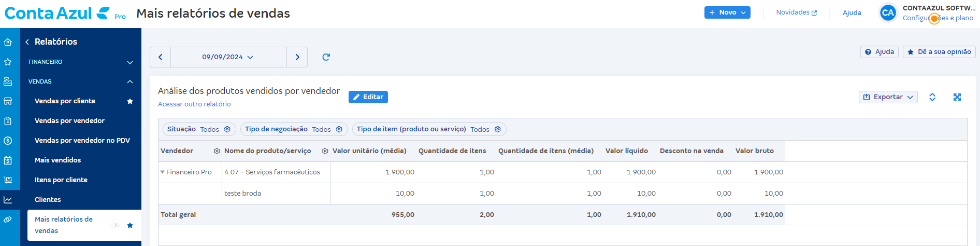The width and height of the screenshot is (980, 246).
Task: Open Clientes report
Action: [48, 200]
